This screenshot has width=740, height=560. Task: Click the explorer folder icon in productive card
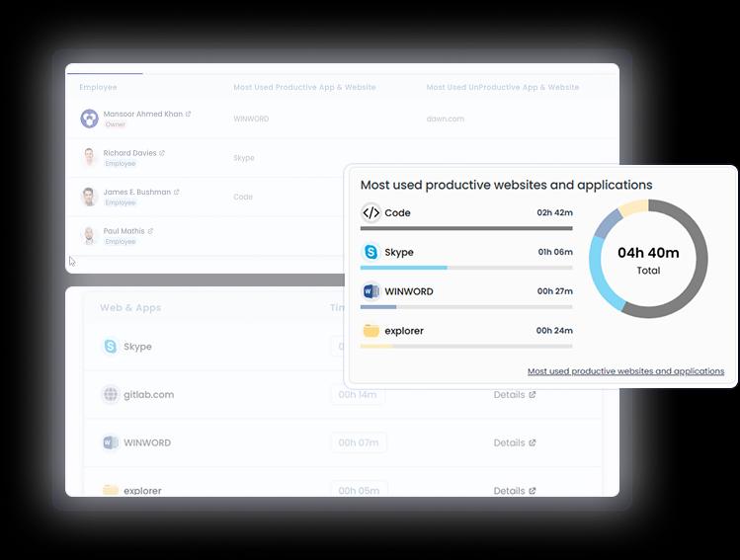click(x=370, y=331)
